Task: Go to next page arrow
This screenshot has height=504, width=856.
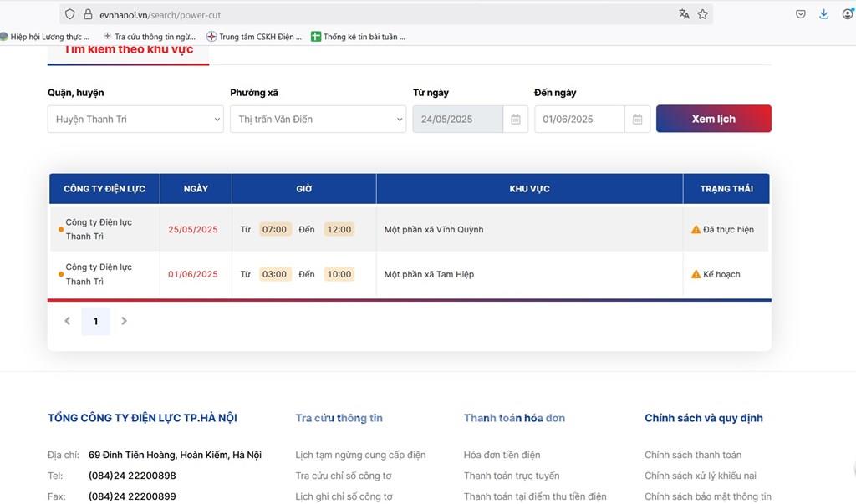Action: [x=124, y=321]
